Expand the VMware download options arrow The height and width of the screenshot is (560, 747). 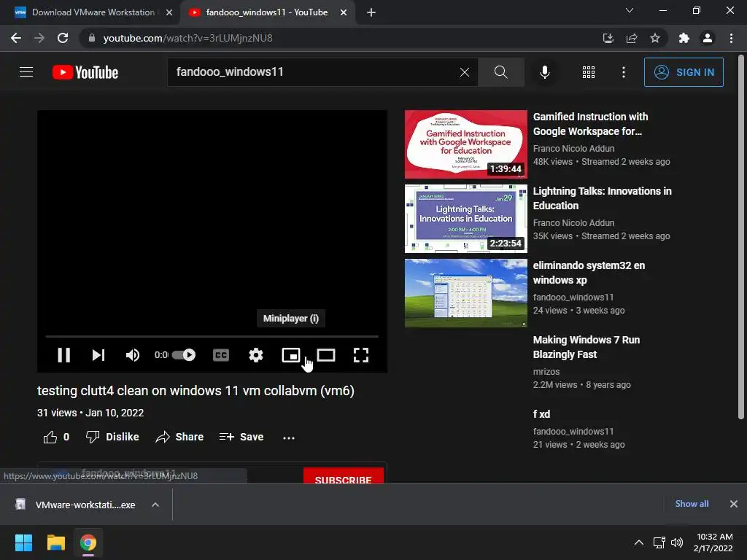point(155,505)
